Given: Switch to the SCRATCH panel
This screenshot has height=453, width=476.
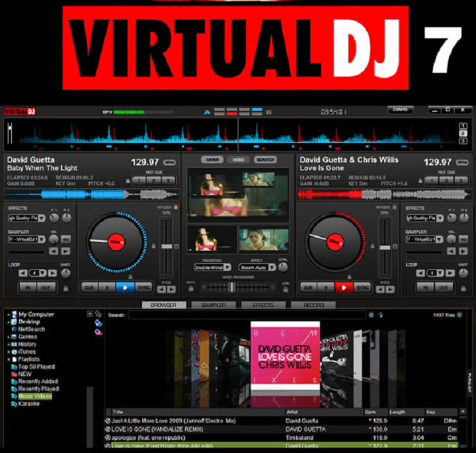Looking at the screenshot, I should 265,159.
